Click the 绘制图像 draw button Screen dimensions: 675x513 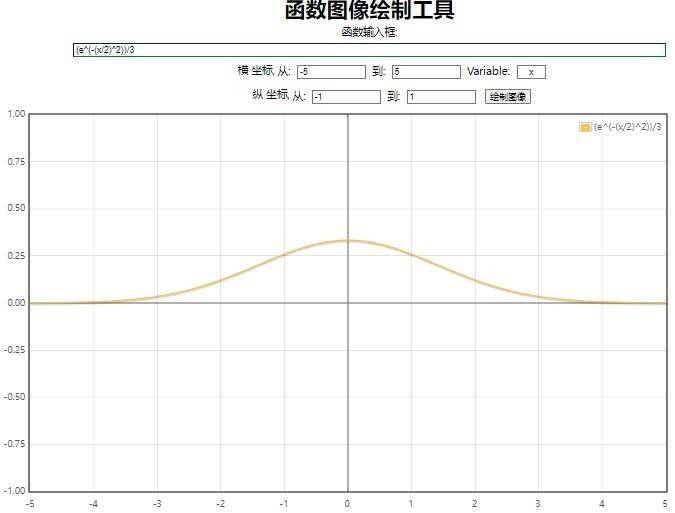point(508,97)
